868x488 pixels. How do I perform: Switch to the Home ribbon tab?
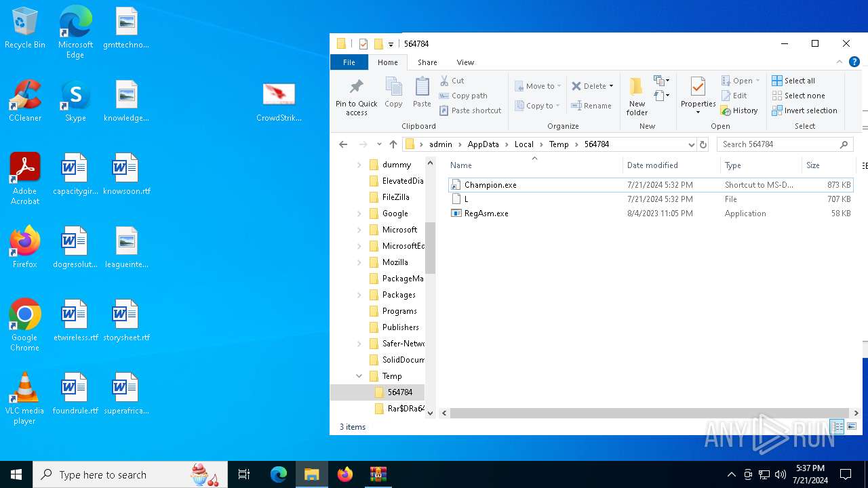click(x=388, y=62)
